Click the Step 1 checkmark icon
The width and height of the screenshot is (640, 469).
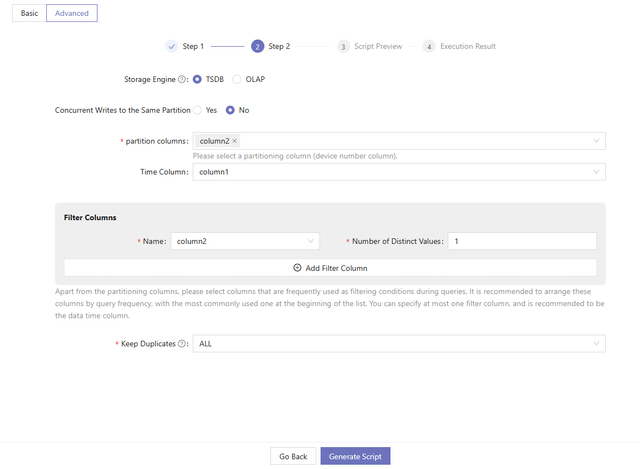[171, 46]
